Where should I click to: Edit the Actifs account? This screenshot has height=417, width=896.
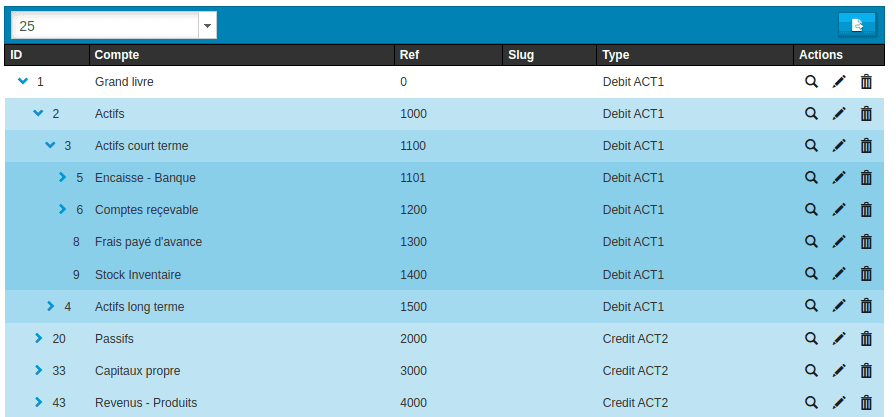pos(839,114)
